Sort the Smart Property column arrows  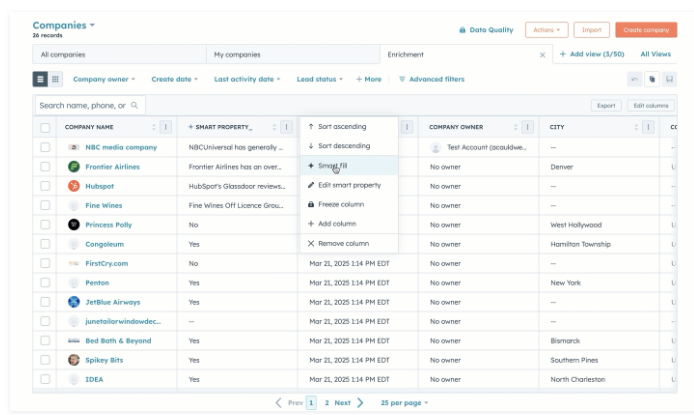pyautogui.click(x=274, y=127)
